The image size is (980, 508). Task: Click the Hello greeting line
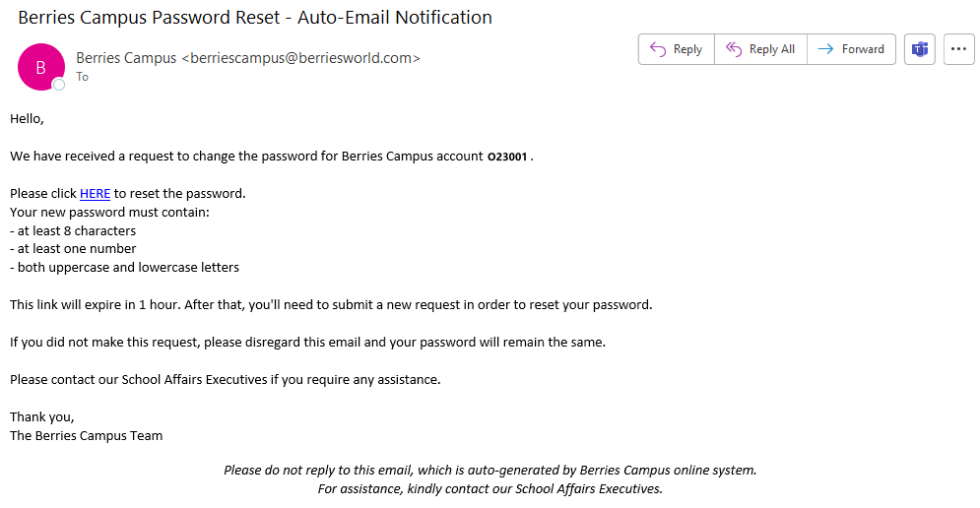27,118
